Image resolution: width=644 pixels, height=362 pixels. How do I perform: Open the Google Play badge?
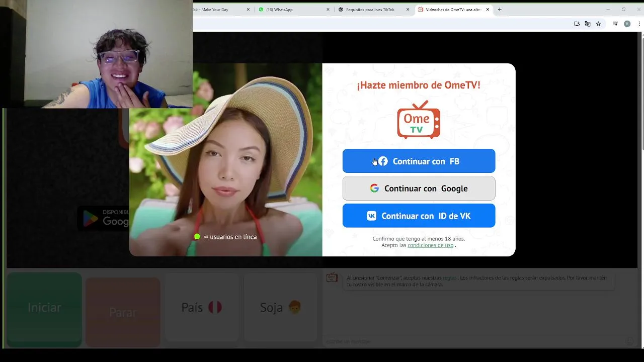tap(104, 218)
